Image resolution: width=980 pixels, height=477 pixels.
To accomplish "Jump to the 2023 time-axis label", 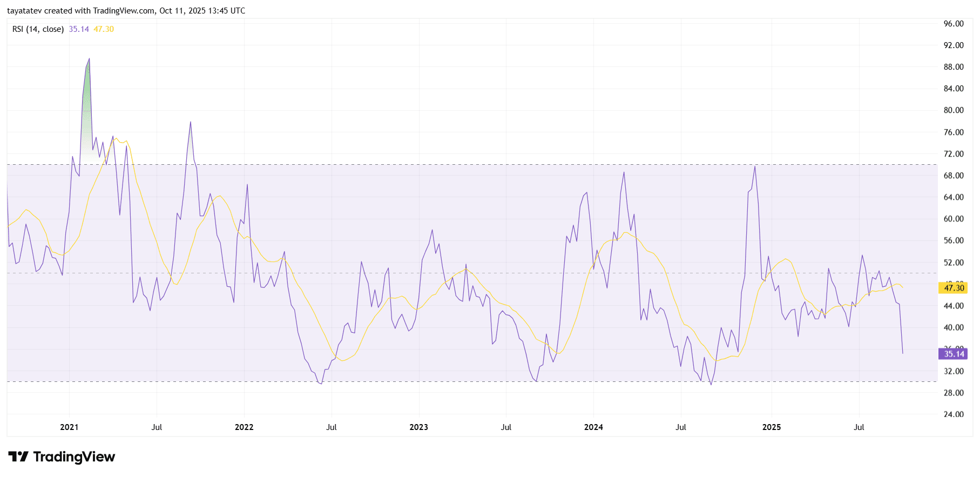I will tap(418, 427).
